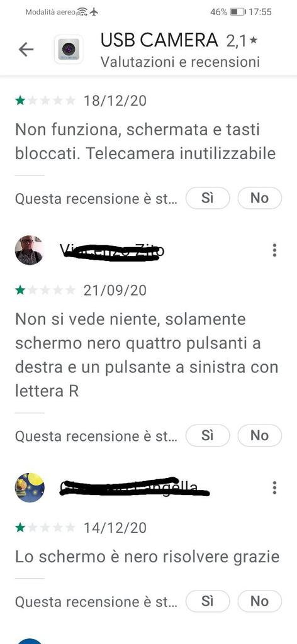The width and height of the screenshot is (297, 644).
Task: Open the three-dot menu for the 14/12/20 review
Action: 274,487
